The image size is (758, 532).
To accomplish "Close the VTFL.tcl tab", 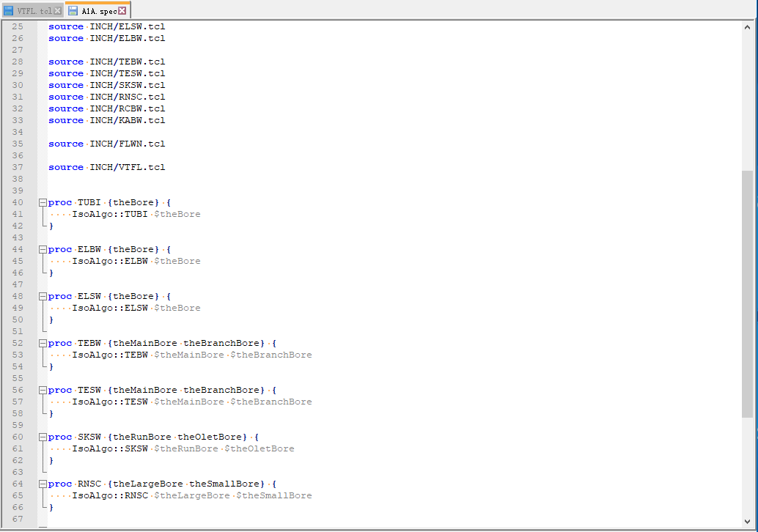I will (58, 11).
